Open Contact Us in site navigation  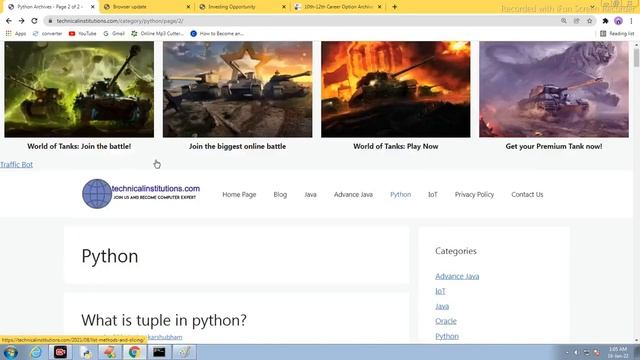[x=527, y=195]
